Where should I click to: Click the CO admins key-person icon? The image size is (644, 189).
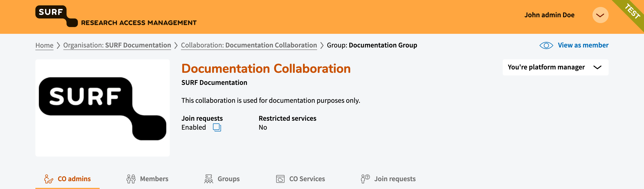(x=49, y=179)
